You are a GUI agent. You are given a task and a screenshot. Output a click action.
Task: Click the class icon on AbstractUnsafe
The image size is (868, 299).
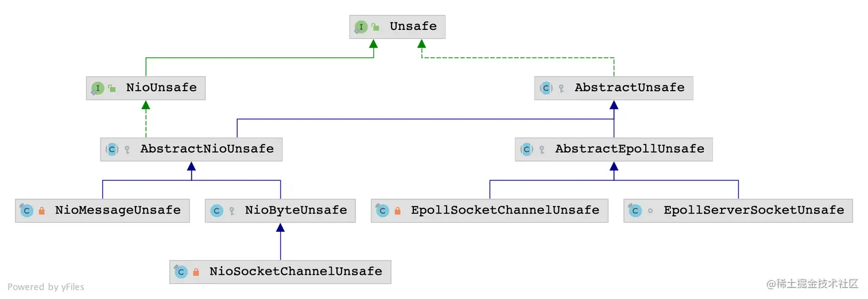point(546,88)
